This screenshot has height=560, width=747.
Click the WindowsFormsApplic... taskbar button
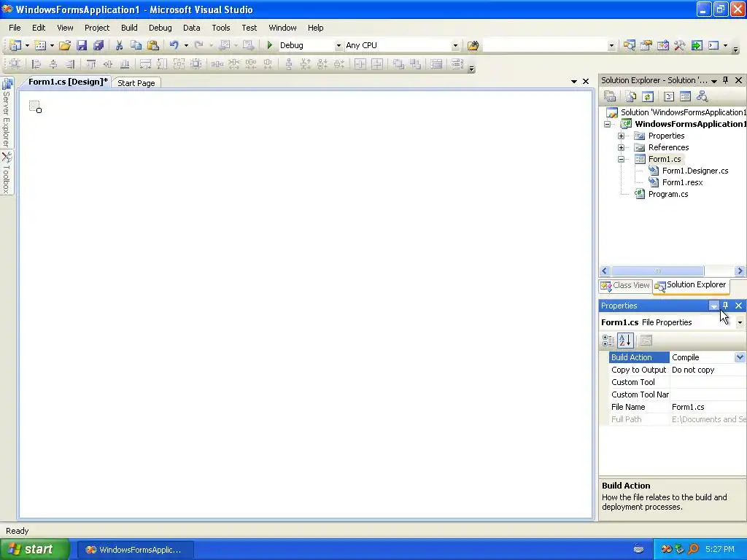coord(135,550)
